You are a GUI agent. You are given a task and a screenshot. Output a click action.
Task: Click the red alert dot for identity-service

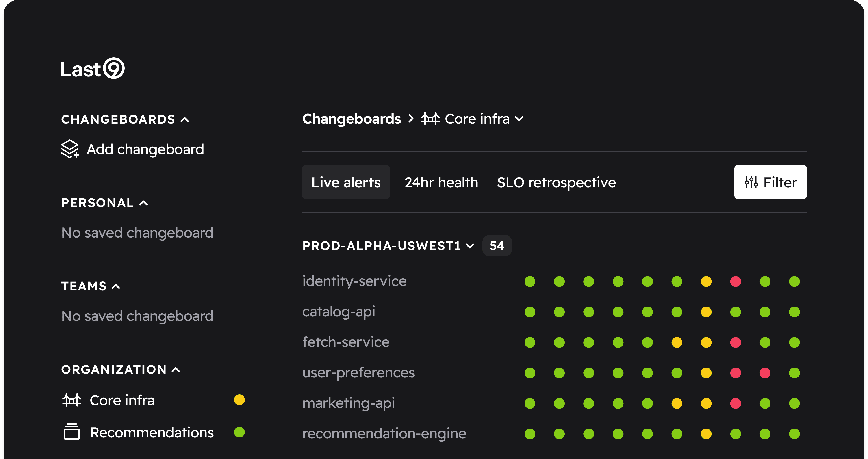tap(735, 281)
